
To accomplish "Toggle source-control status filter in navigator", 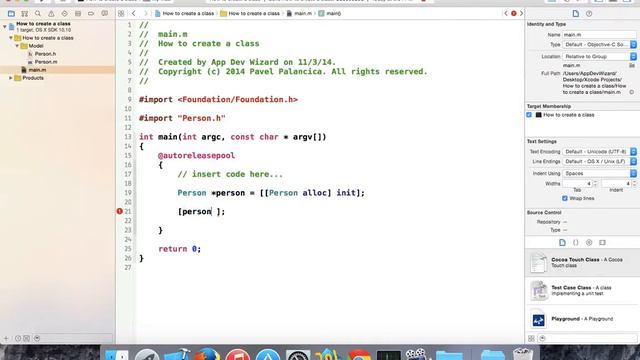I will pyautogui.click(x=27, y=338).
